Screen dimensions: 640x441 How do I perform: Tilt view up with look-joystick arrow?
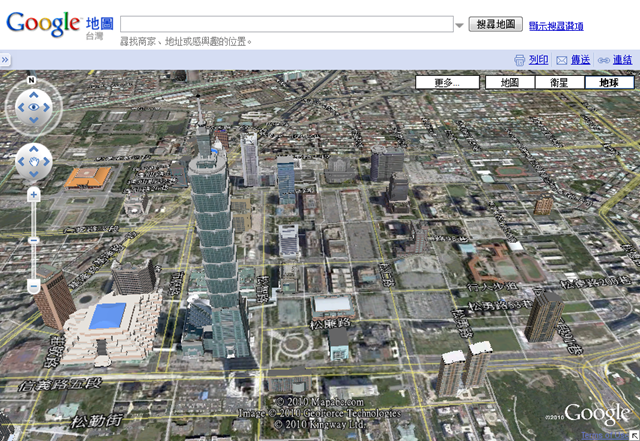(x=34, y=95)
